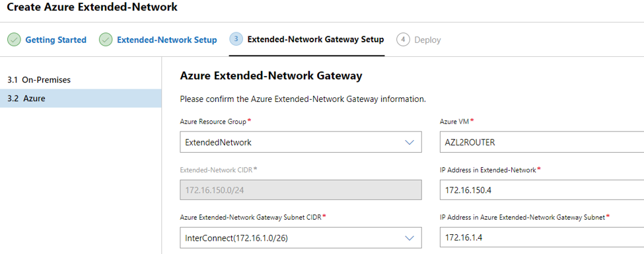Open the Getting Started step
The height and width of the screenshot is (254, 644).
click(56, 40)
